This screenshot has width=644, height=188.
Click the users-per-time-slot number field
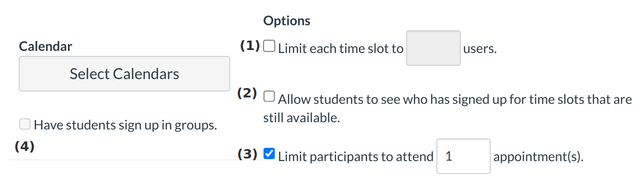coord(433,48)
